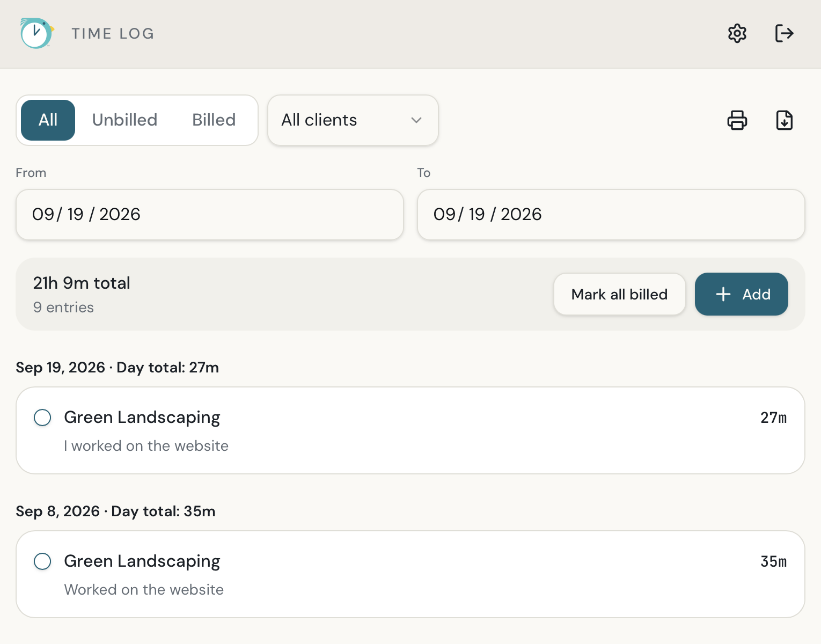The height and width of the screenshot is (644, 821).
Task: Export entries with the file download icon
Action: [785, 120]
